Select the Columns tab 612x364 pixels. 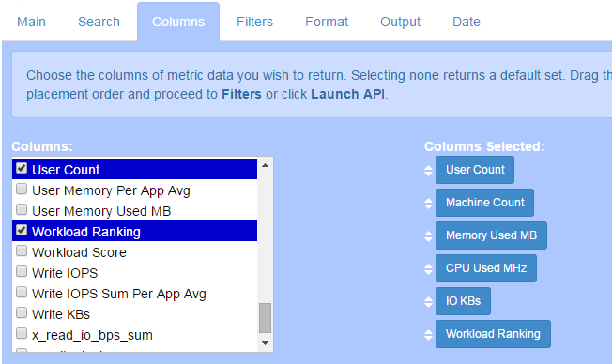click(178, 22)
